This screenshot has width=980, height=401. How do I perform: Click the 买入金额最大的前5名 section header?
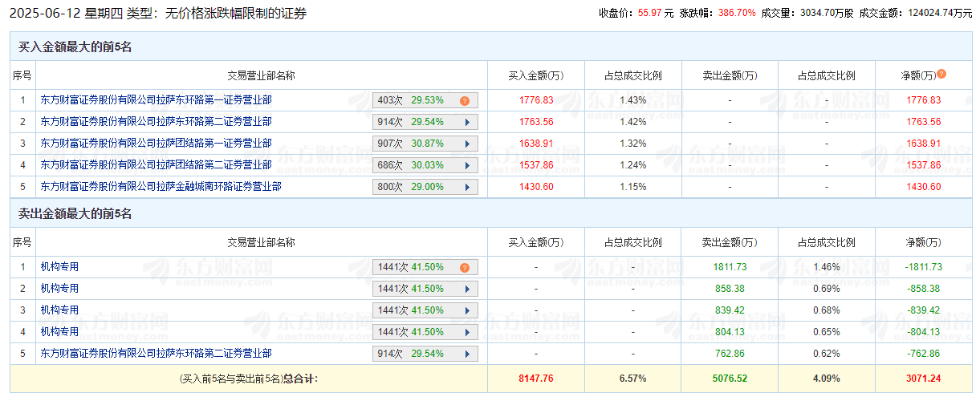(x=75, y=47)
